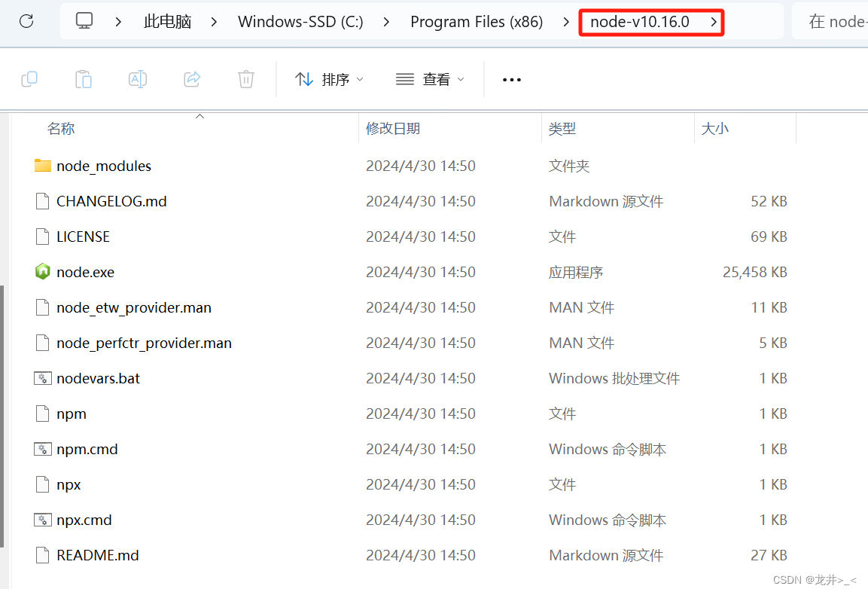Click the search box in node folder
This screenshot has height=592, width=868.
[830, 22]
